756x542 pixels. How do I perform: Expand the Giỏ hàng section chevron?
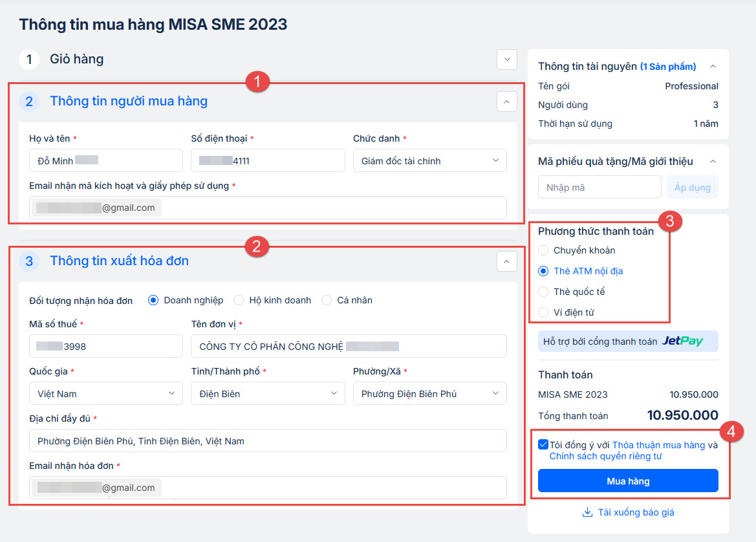507,60
